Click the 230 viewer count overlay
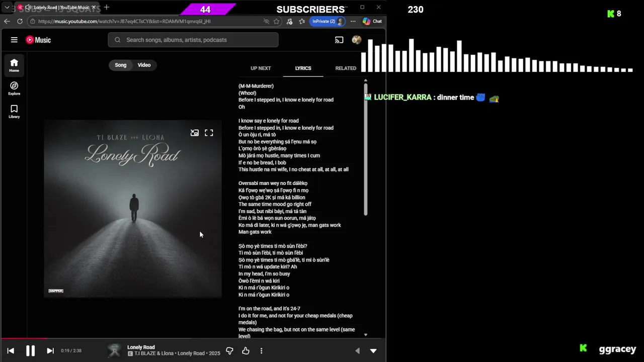 point(416,10)
